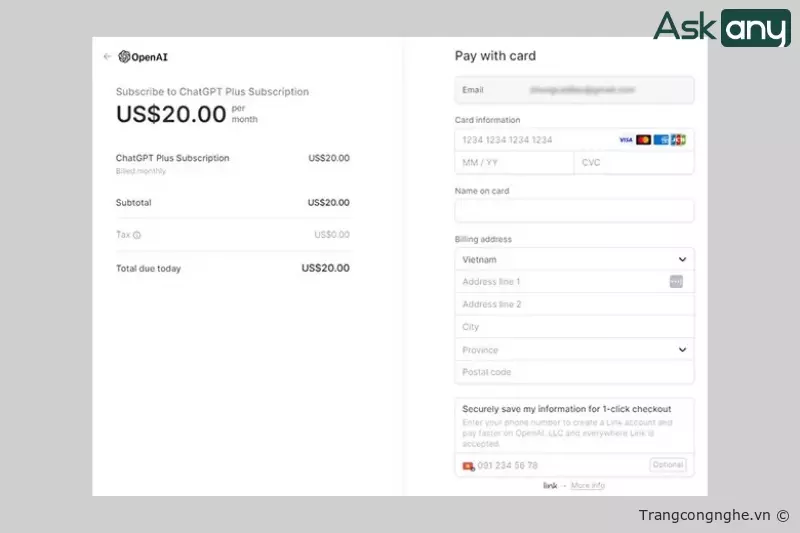This screenshot has height=533, width=800.
Task: Click the autofill icon in Address line 1
Action: point(676,282)
